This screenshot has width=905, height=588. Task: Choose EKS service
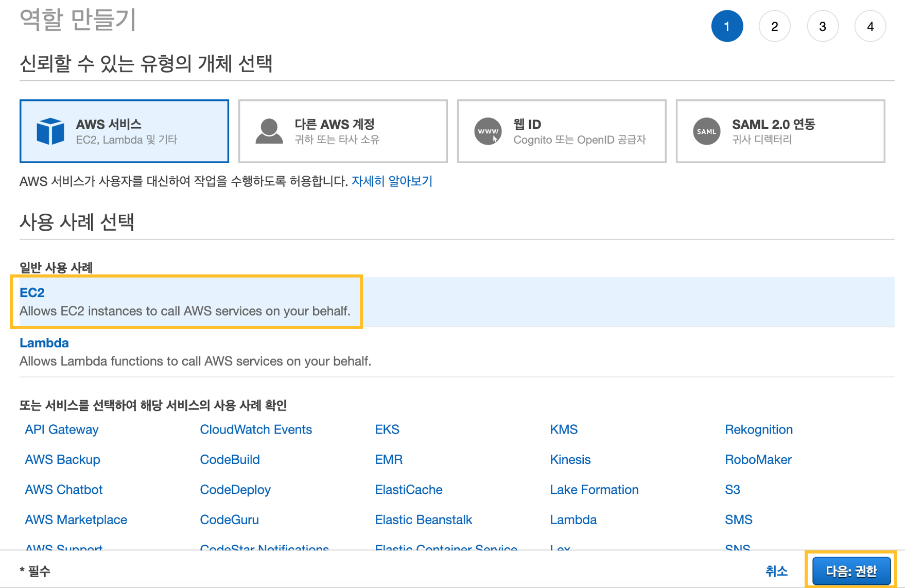[387, 429]
